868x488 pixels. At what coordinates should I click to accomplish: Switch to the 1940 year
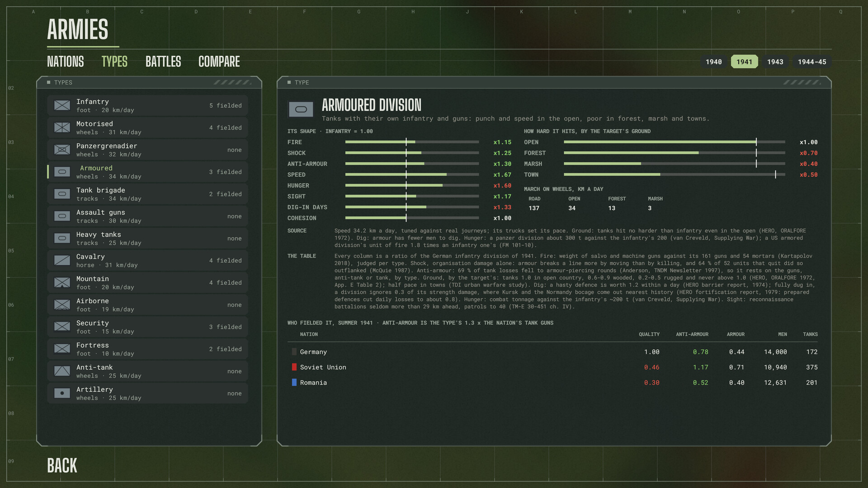(713, 61)
